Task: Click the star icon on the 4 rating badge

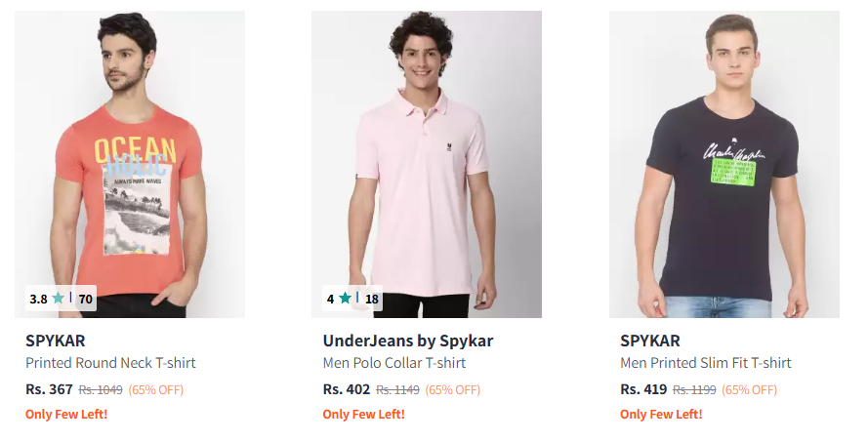Action: coord(345,299)
